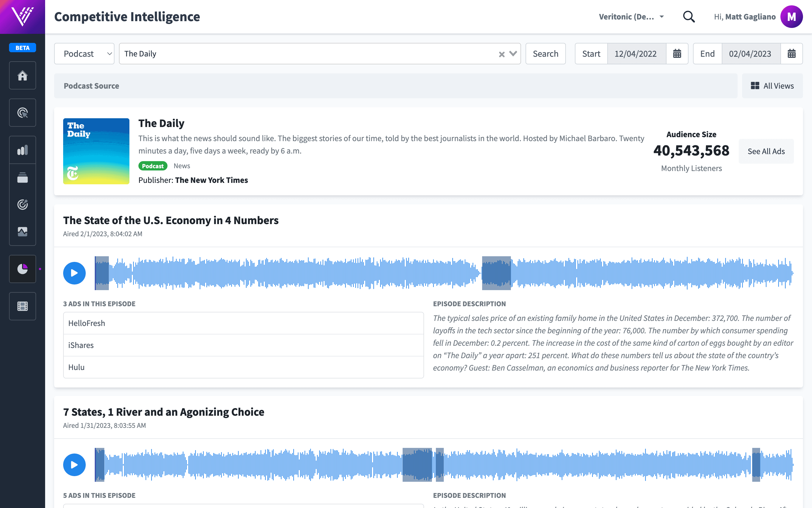812x508 pixels.
Task: Open the bullseye goal sidebar icon
Action: click(x=23, y=204)
